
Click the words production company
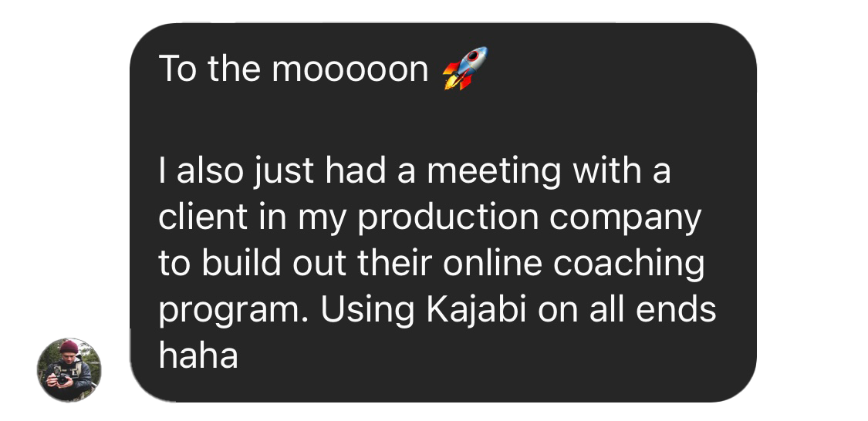(x=529, y=218)
